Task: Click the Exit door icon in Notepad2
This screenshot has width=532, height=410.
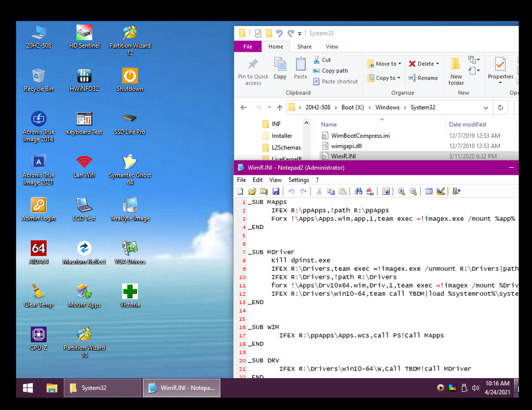Action: 457,192
